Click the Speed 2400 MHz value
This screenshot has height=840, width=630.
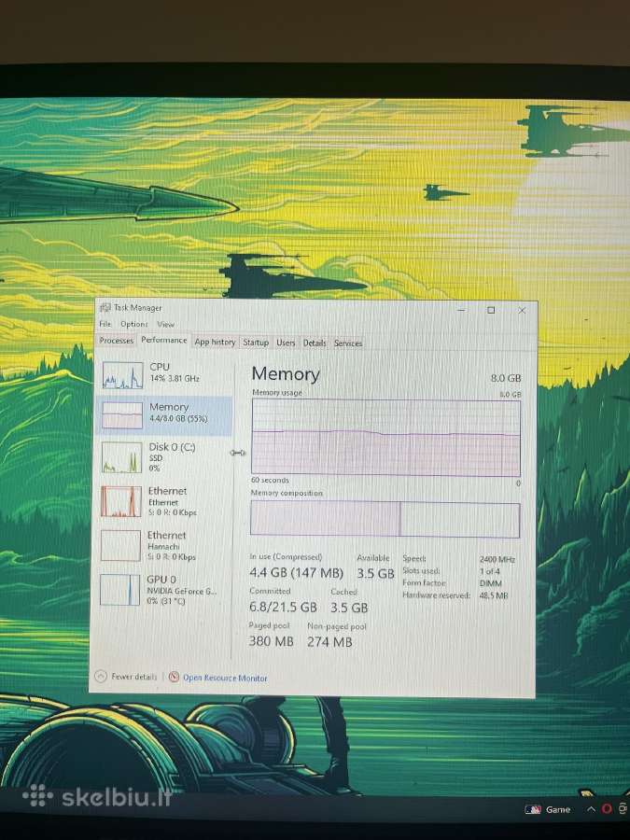(x=497, y=559)
